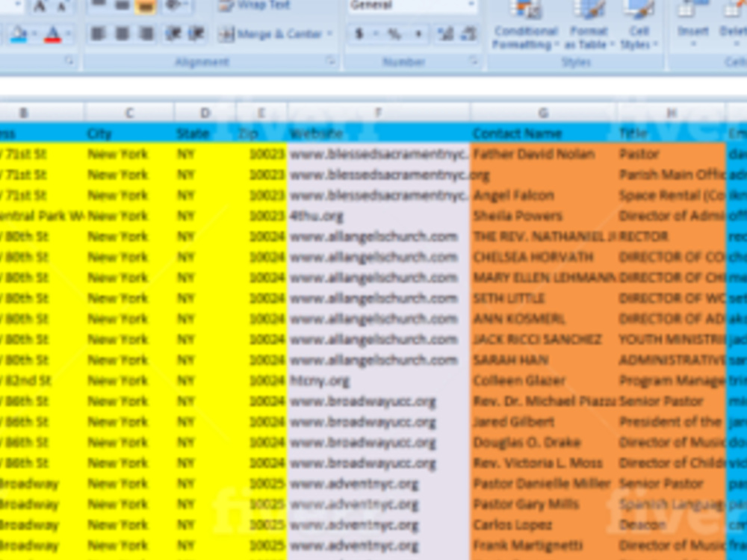Increase the cell indent
Viewport: 747px width, 560px height.
pos(196,34)
